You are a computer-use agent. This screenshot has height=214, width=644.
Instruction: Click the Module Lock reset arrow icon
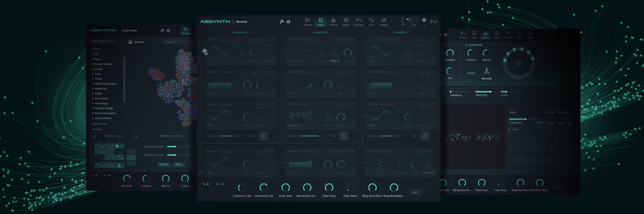136,137
